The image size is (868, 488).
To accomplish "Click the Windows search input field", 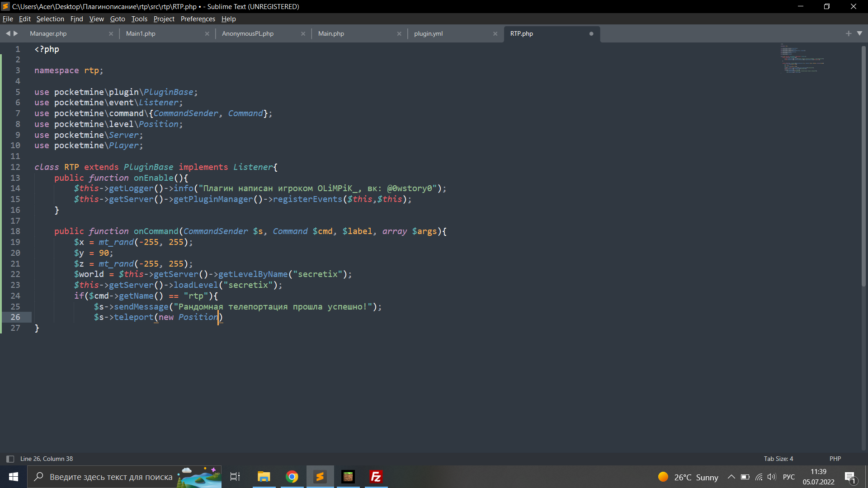I will point(111,477).
